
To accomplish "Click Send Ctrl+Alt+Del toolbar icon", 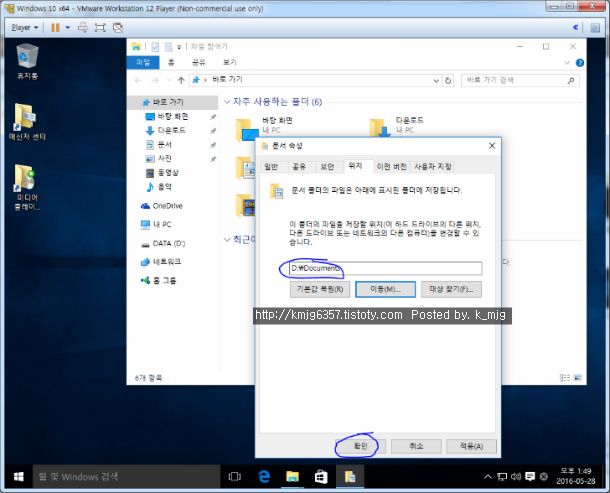I will pyautogui.click(x=82, y=28).
